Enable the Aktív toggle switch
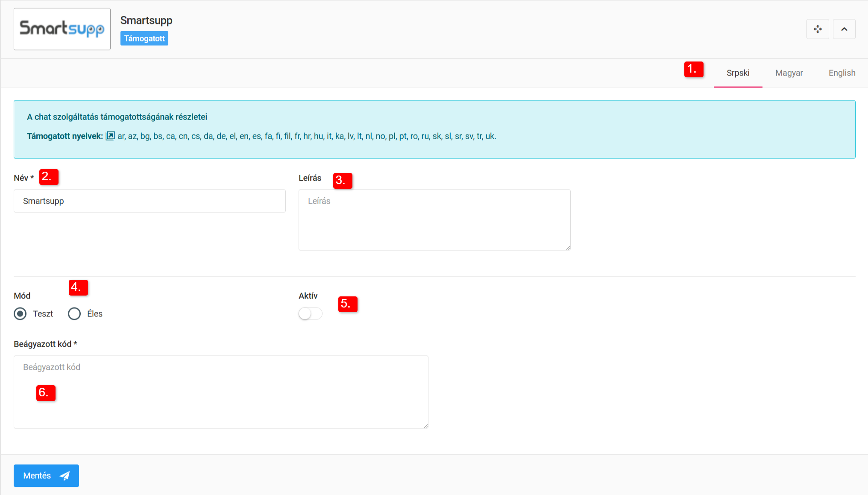Screen dimensions: 868x495 [x=310, y=314]
